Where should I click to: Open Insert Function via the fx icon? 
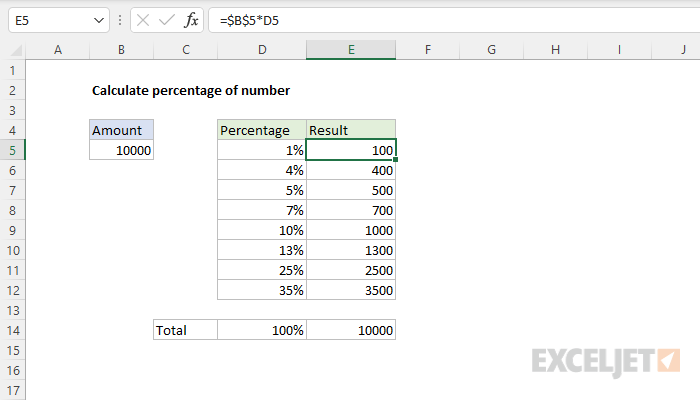point(191,20)
